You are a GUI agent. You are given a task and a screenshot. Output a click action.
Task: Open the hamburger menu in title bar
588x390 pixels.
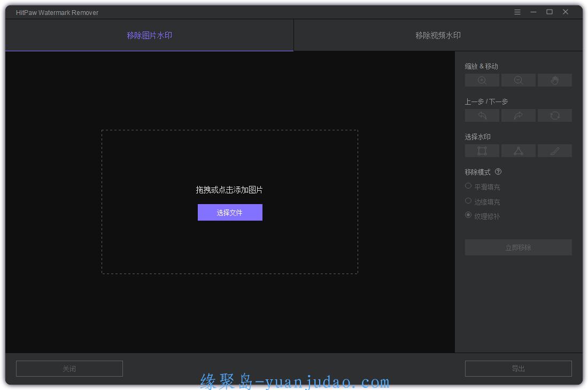[517, 12]
